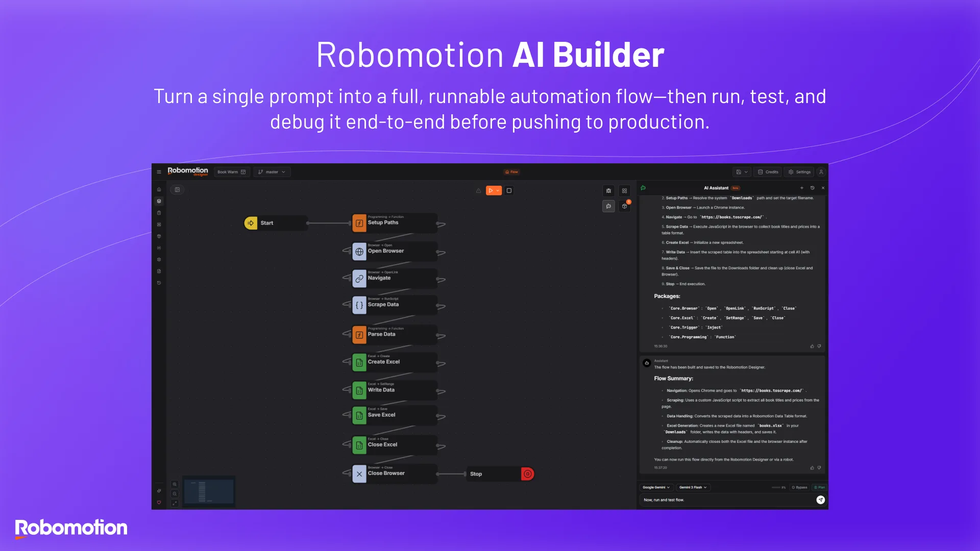Click the https://books.toscrape.com/ URL in Flow Summary
The image size is (980, 551).
771,391
